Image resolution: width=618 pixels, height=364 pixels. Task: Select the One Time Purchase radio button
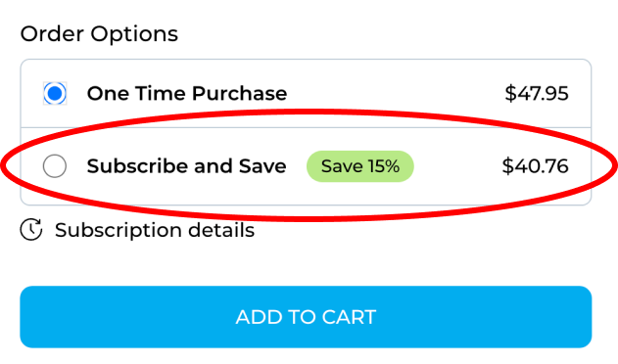coord(55,93)
